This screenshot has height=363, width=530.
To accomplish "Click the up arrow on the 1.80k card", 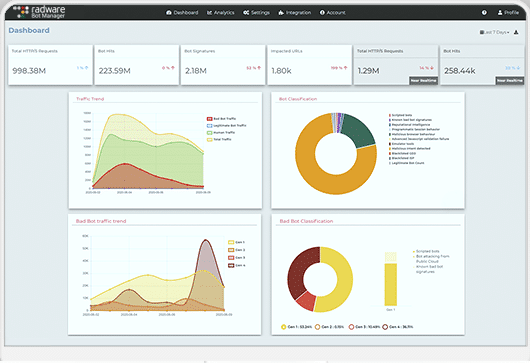I will pyautogui.click(x=345, y=68).
